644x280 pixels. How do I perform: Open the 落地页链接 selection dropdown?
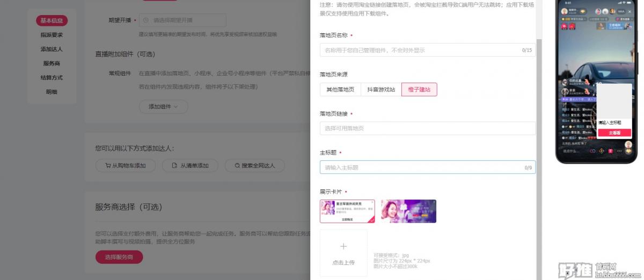click(x=427, y=128)
